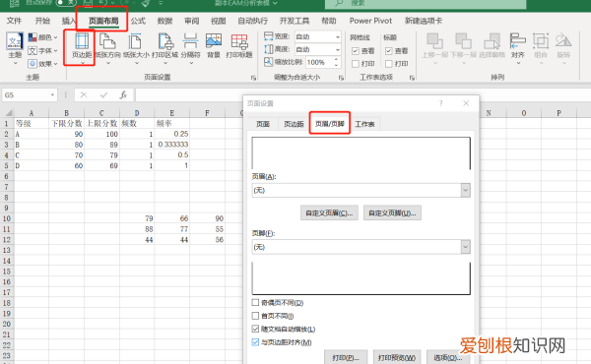Open the Selection Pane (选择窗格)
Image resolution: width=591 pixels, height=364 pixels.
click(x=492, y=45)
